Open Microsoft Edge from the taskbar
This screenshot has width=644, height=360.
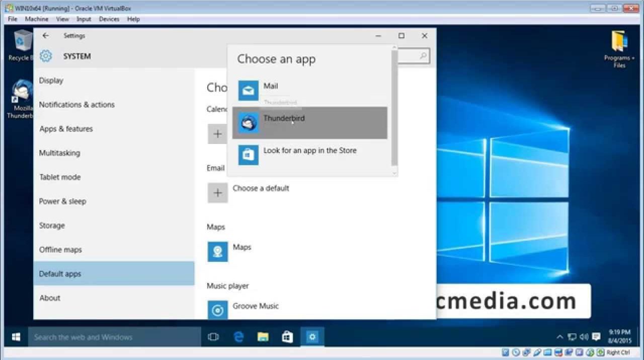238,337
